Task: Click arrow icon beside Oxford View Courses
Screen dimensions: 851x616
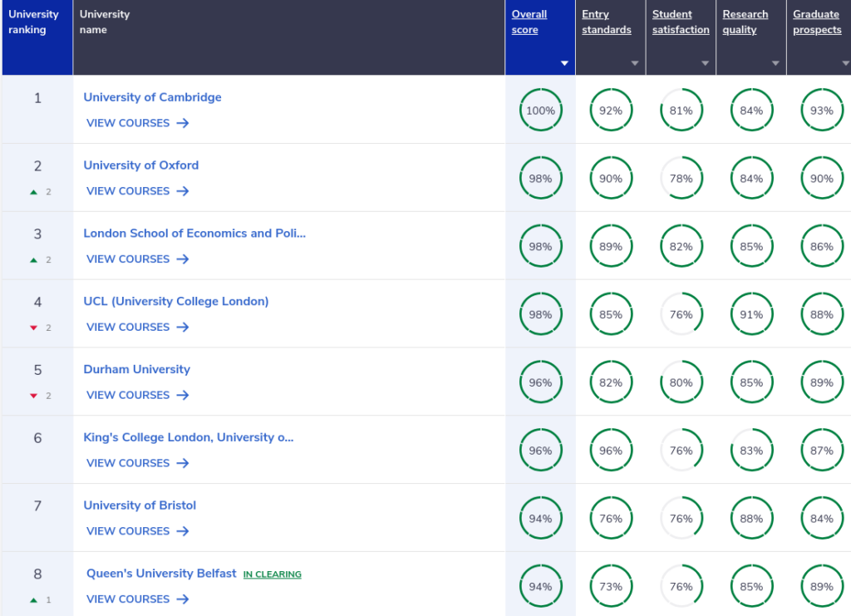Action: tap(183, 191)
